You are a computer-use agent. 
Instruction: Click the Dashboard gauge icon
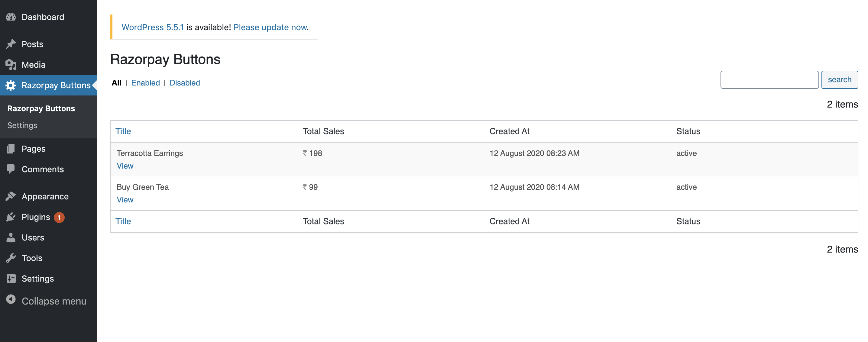tap(11, 17)
